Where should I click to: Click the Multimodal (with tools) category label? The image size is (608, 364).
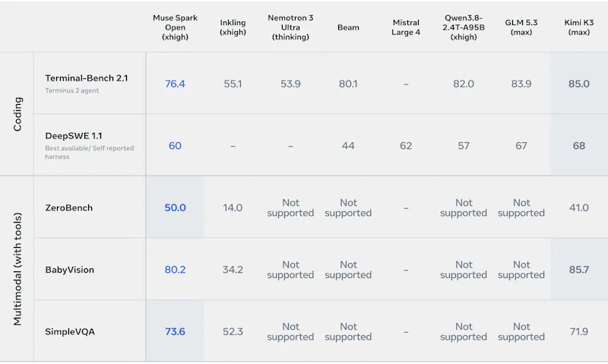[x=17, y=269]
